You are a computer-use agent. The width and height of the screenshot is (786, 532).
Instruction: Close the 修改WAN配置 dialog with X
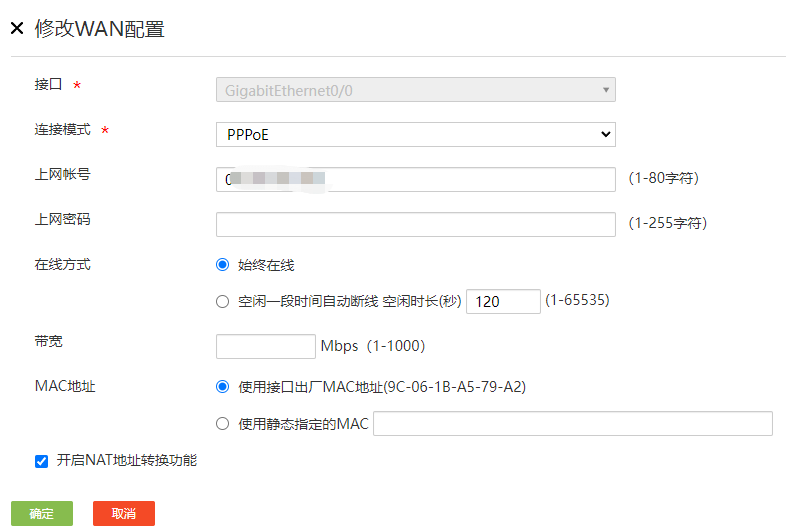tap(16, 29)
